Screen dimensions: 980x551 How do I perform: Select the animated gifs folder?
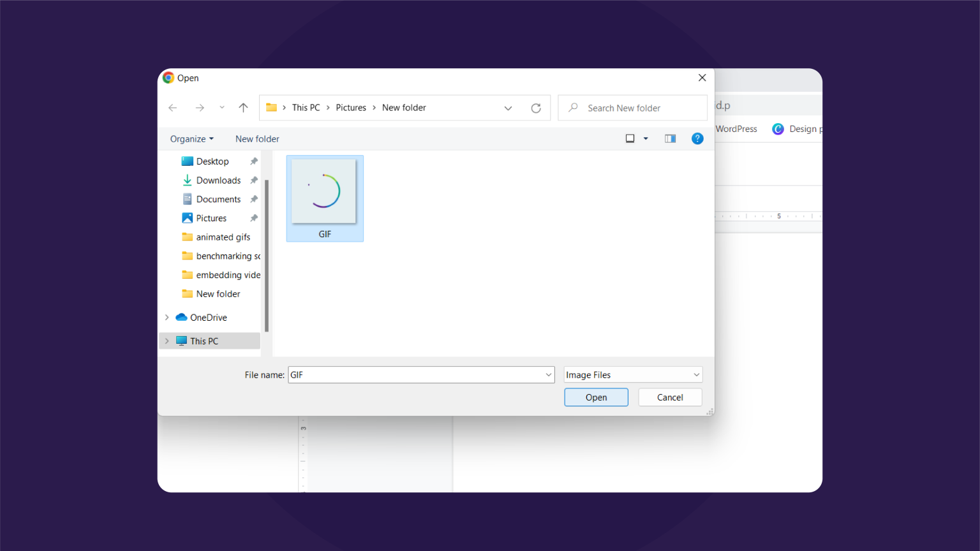click(222, 237)
